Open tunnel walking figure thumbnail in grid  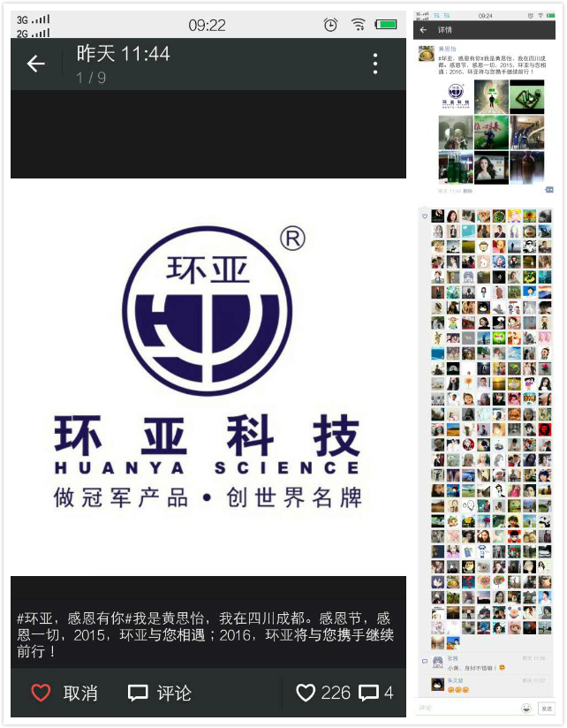[x=491, y=96]
